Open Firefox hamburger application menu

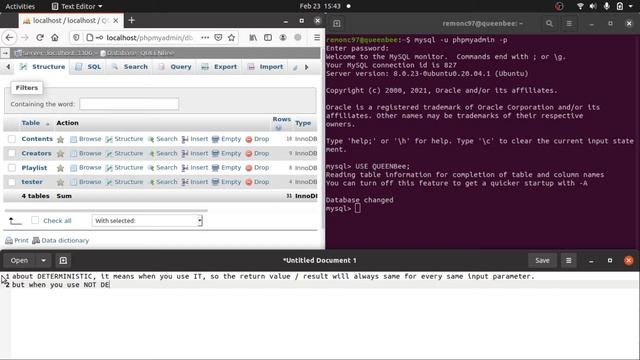click(x=317, y=38)
